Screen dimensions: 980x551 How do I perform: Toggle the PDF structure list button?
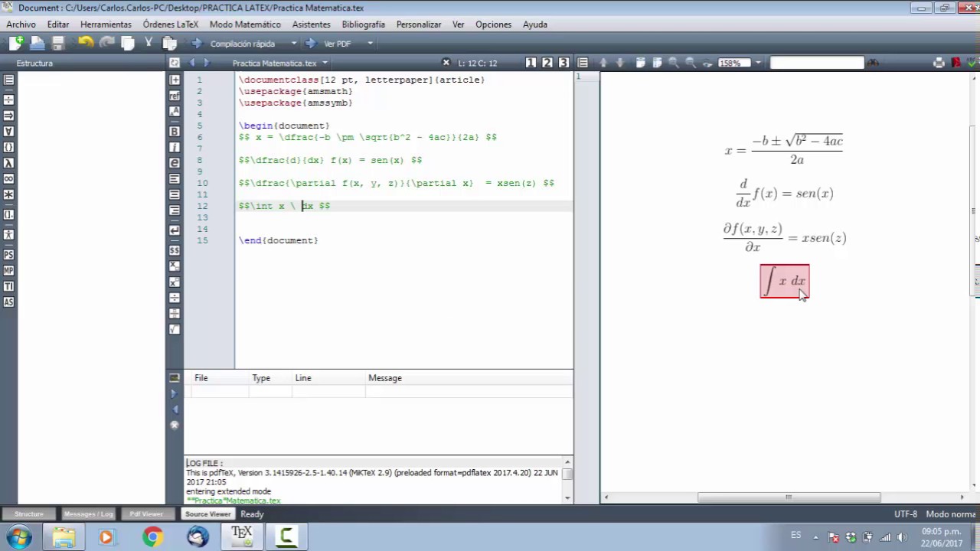[583, 63]
